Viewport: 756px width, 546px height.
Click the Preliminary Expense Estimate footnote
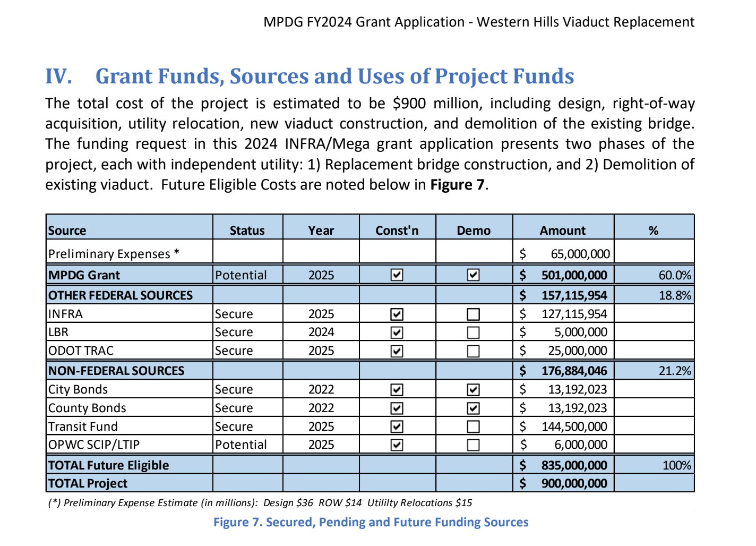click(260, 503)
